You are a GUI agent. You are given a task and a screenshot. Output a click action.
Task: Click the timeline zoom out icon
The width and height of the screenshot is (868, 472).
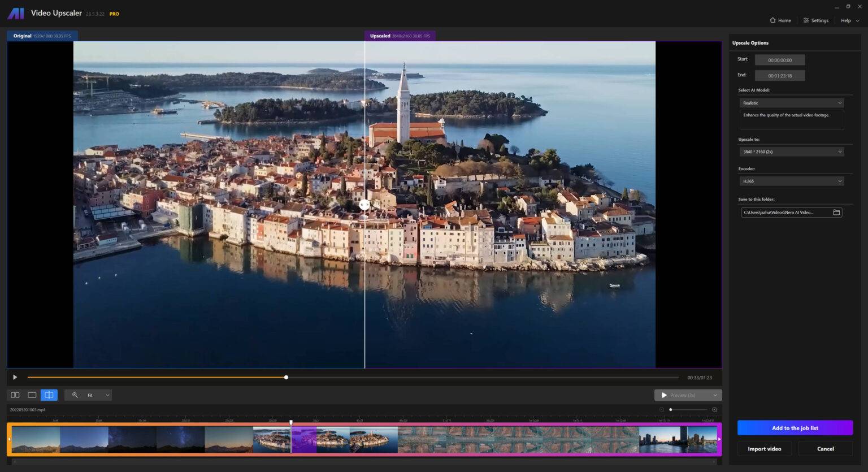tap(662, 410)
